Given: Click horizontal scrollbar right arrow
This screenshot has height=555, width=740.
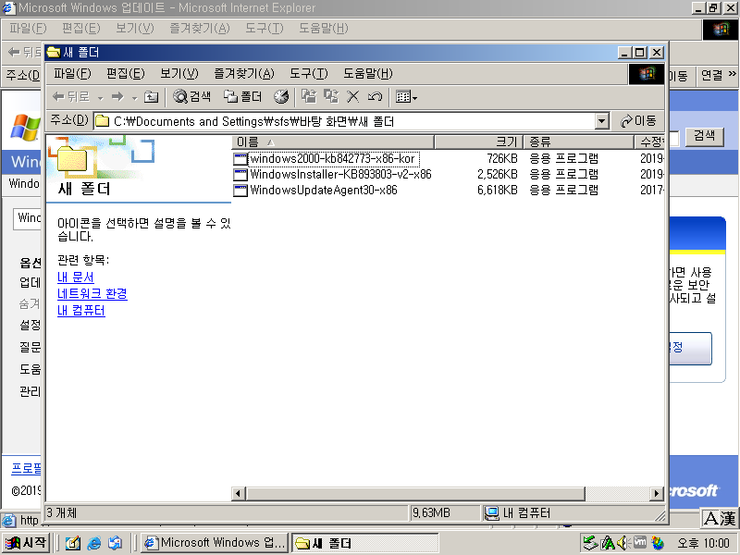Looking at the screenshot, I should click(656, 494).
